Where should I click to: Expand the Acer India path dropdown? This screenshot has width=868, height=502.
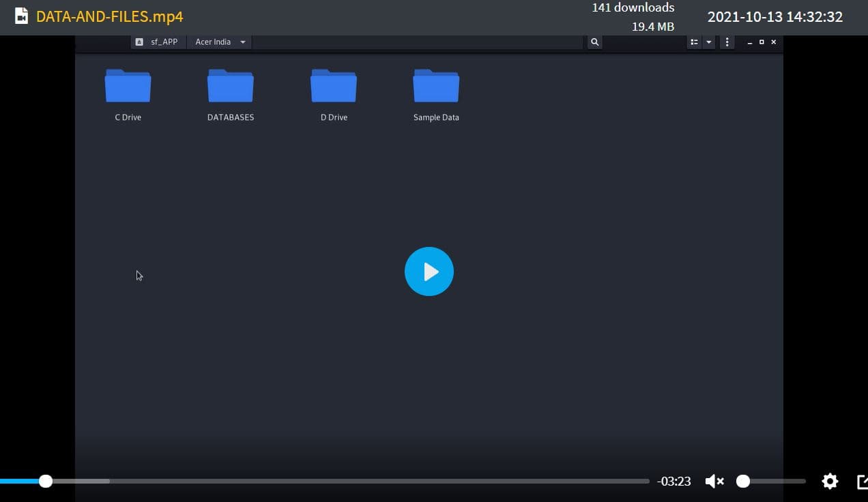click(242, 42)
